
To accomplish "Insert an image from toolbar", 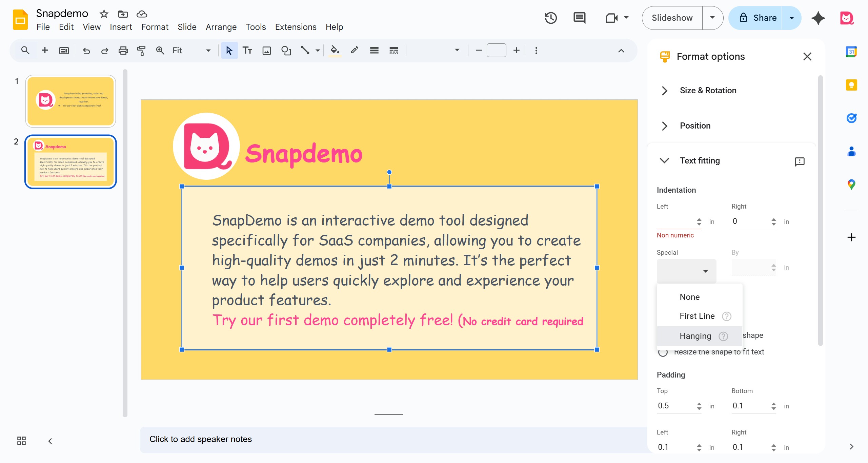I will (x=267, y=51).
